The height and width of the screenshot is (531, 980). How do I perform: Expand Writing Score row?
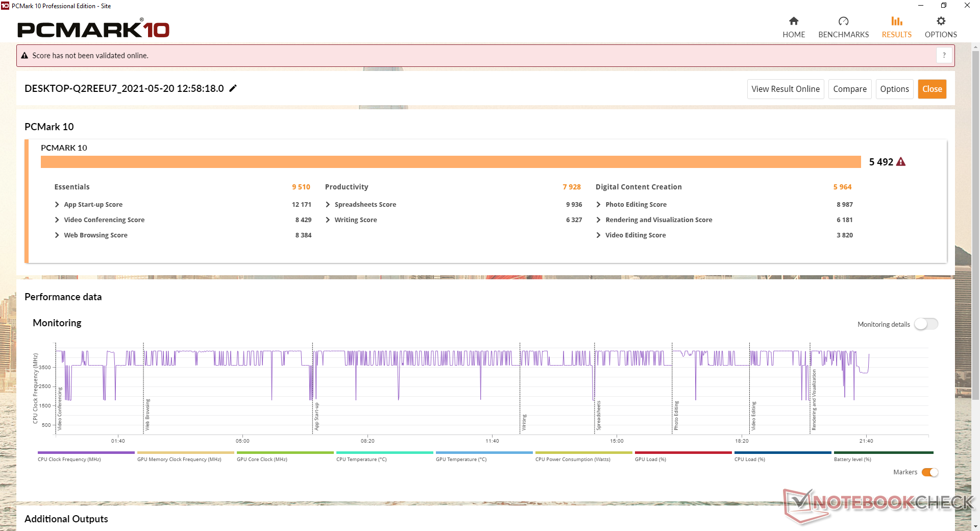coord(328,220)
